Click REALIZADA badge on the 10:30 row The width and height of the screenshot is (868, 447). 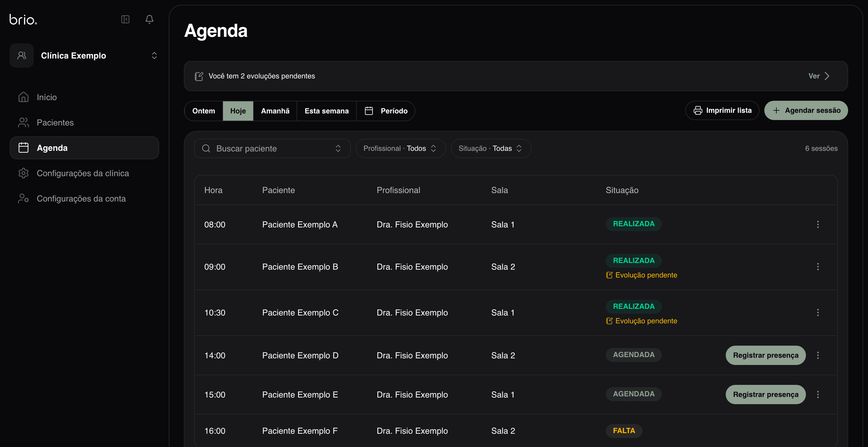tap(634, 306)
